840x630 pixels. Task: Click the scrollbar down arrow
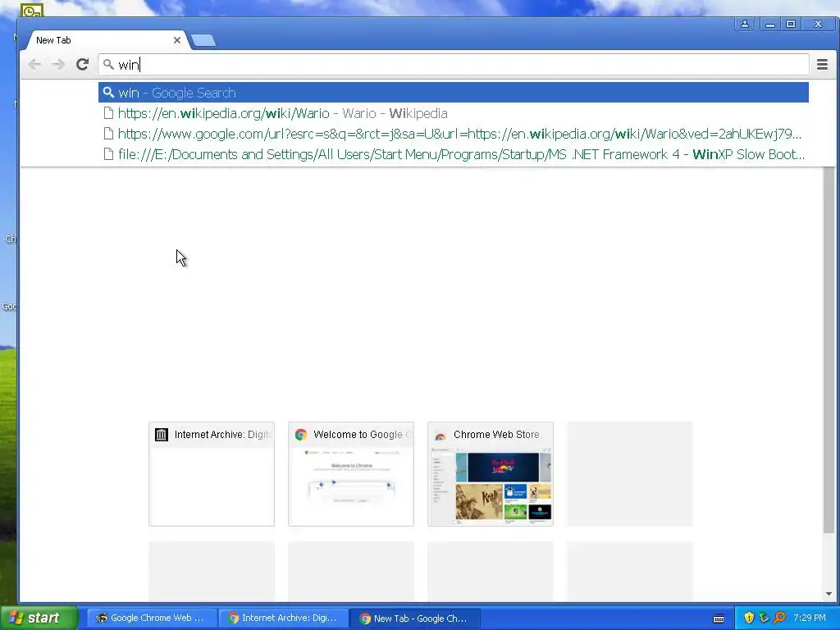click(x=829, y=594)
